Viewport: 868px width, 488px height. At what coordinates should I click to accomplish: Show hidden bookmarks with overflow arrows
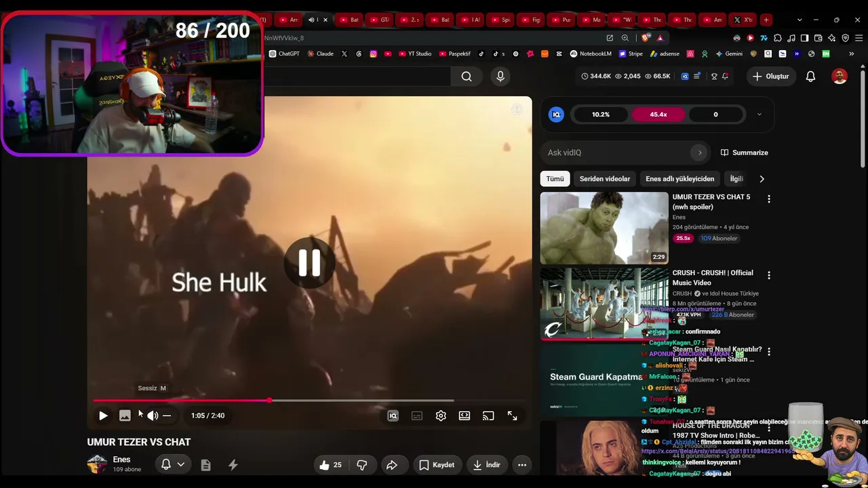tap(851, 54)
